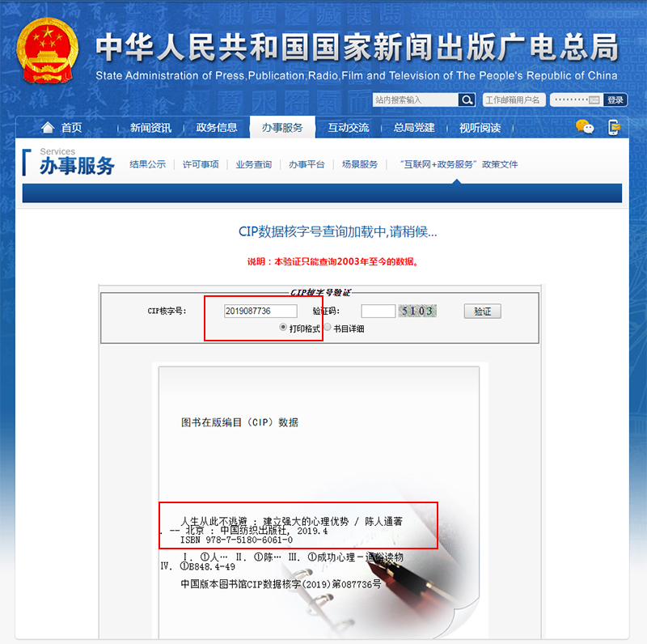Click the home icon beside 首页
647x644 pixels.
tap(48, 128)
